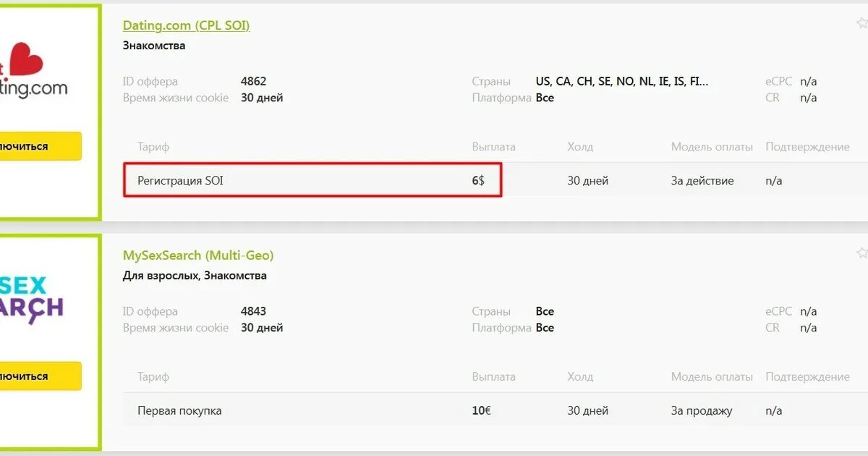Click the 10€ payout value

481,411
